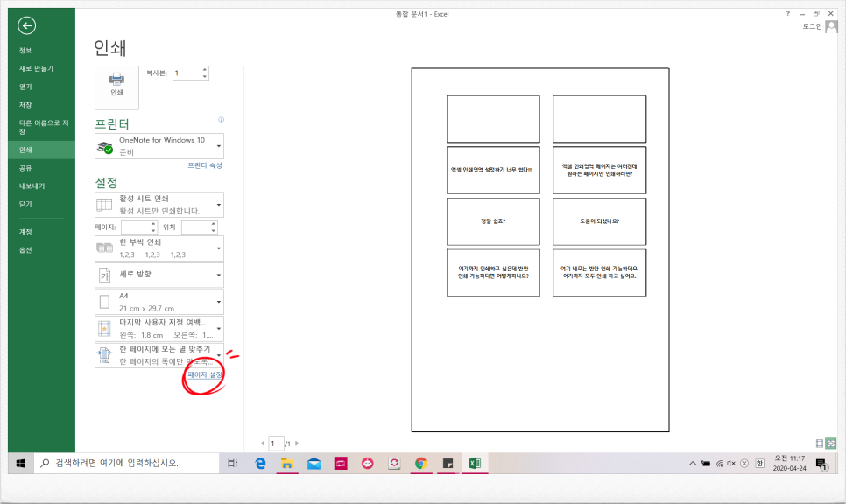Expand the 한 부씩 인쇄 collation dropdown
The height and width of the screenshot is (504, 846).
[159, 248]
